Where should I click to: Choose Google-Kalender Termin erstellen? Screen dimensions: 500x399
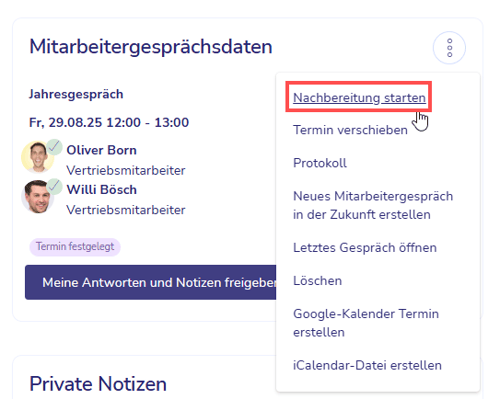366,323
